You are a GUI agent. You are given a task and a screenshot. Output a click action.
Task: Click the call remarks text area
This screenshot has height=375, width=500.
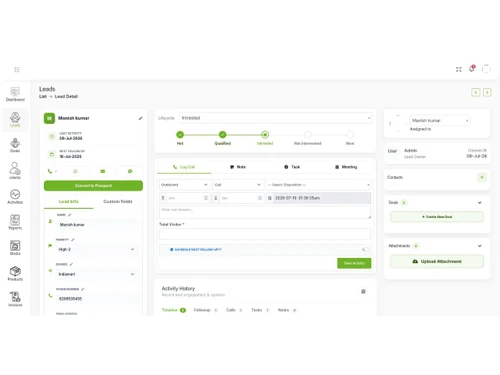(265, 212)
